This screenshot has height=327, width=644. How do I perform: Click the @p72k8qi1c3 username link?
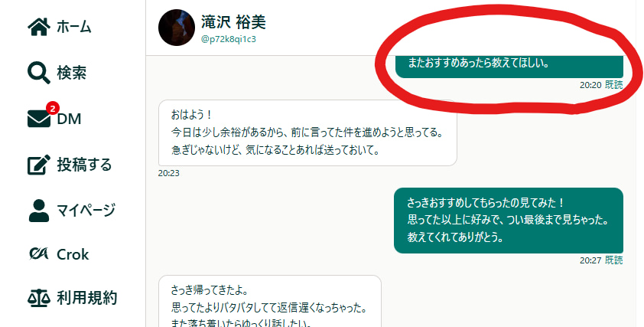point(229,39)
